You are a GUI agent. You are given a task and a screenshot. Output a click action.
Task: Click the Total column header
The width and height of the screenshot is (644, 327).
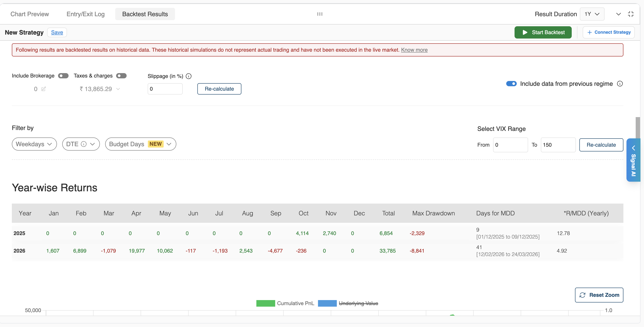point(388,213)
